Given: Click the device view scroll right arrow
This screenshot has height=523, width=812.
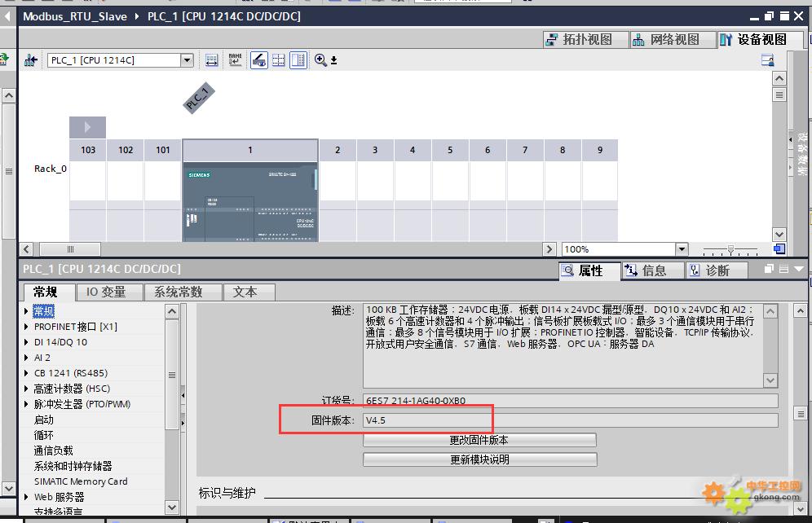Looking at the screenshot, I should pos(549,249).
